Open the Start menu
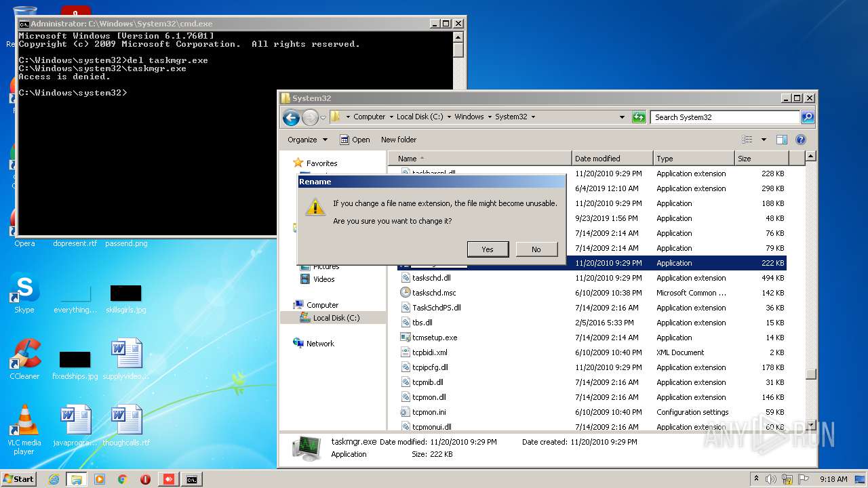Screen dimensions: 868x488 click(x=19, y=479)
